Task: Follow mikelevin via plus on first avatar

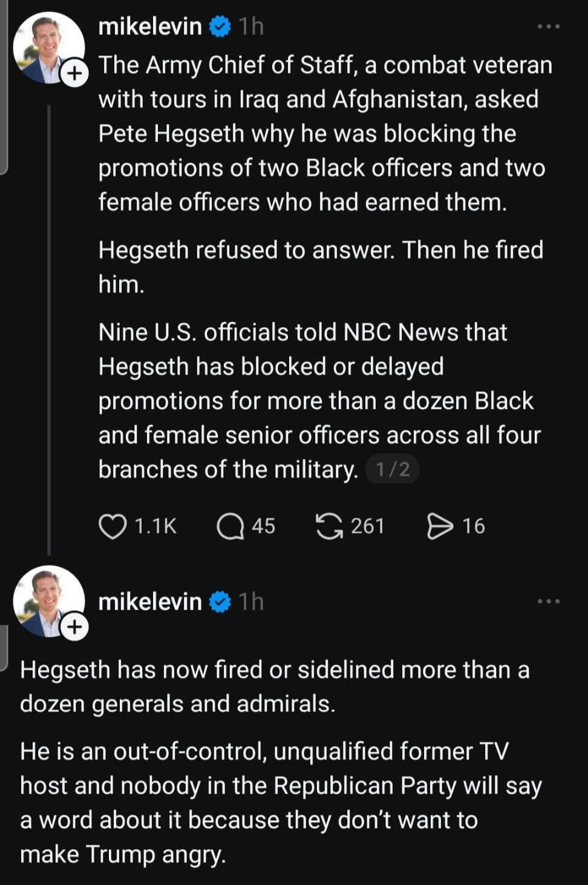Action: click(x=74, y=74)
